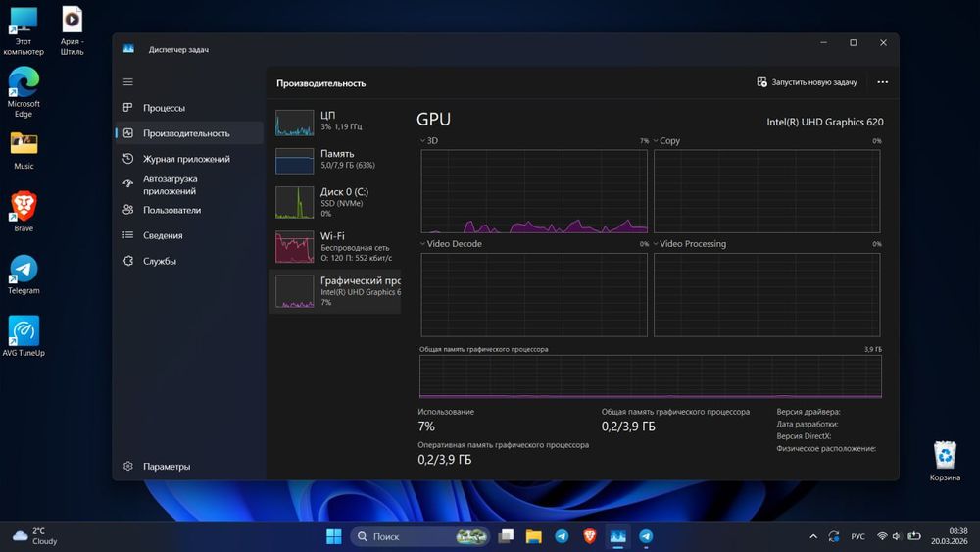
Task: Click the Процессы sidebar icon
Action: click(x=128, y=108)
